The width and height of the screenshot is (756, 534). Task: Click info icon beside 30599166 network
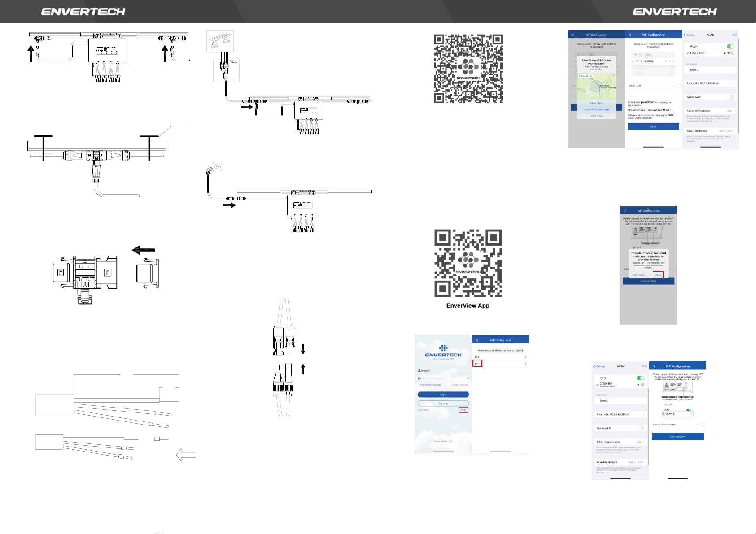tap(642, 385)
